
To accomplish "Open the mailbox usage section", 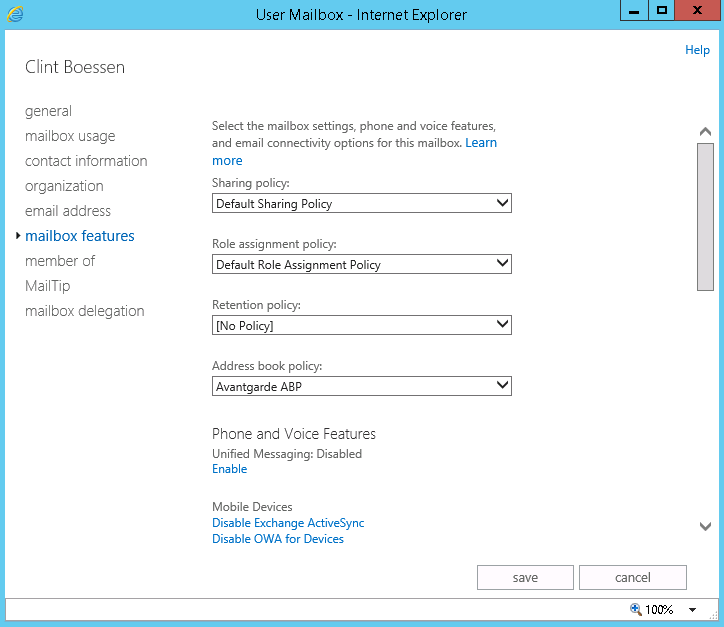I will 70,136.
